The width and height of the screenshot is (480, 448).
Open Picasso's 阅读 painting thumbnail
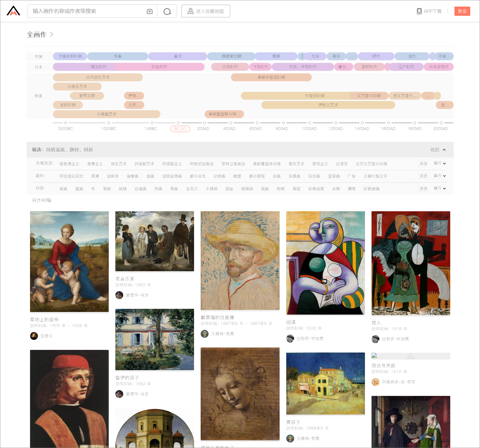pos(325,263)
